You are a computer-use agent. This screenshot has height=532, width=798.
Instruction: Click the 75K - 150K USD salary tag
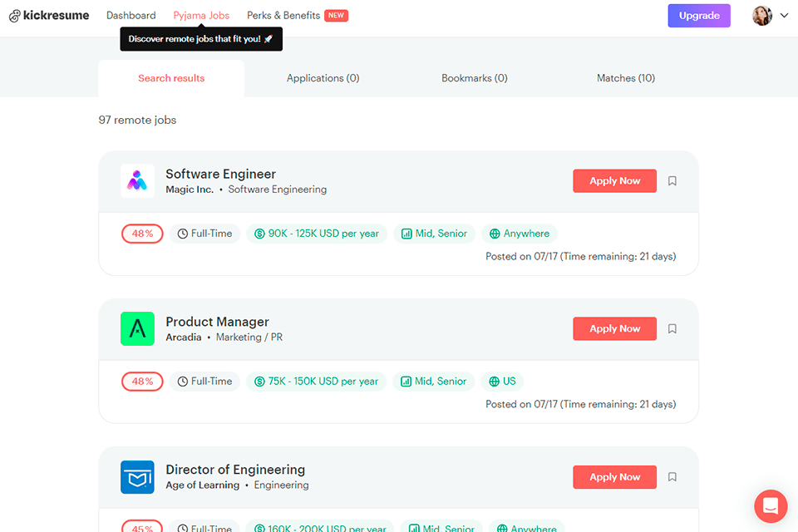(x=317, y=382)
